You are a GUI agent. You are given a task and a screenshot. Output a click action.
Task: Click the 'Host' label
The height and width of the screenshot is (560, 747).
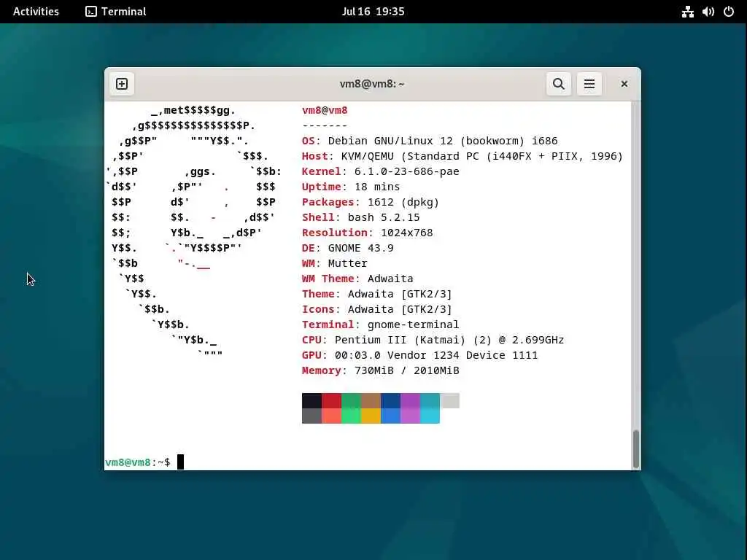click(315, 156)
